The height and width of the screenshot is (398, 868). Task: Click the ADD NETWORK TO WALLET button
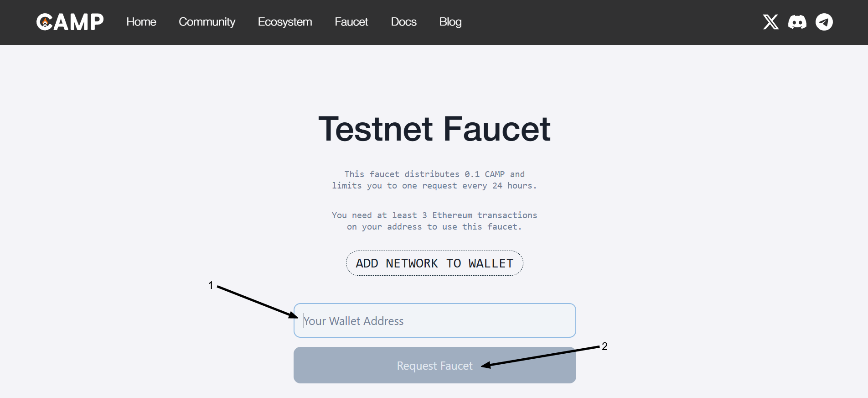tap(434, 263)
